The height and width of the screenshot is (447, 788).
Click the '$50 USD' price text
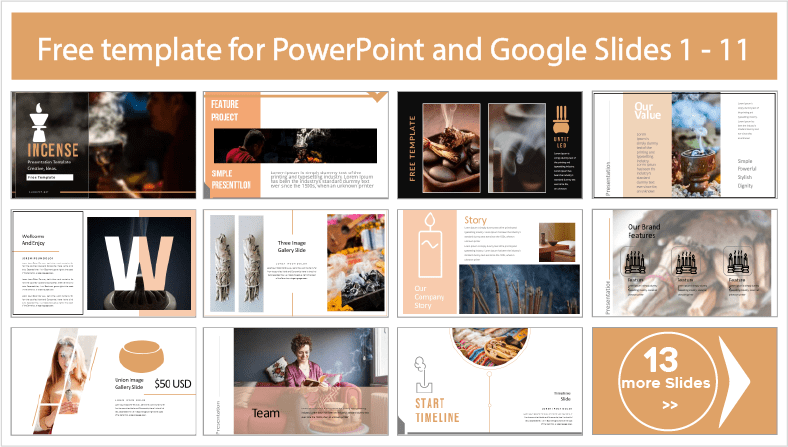point(173,384)
